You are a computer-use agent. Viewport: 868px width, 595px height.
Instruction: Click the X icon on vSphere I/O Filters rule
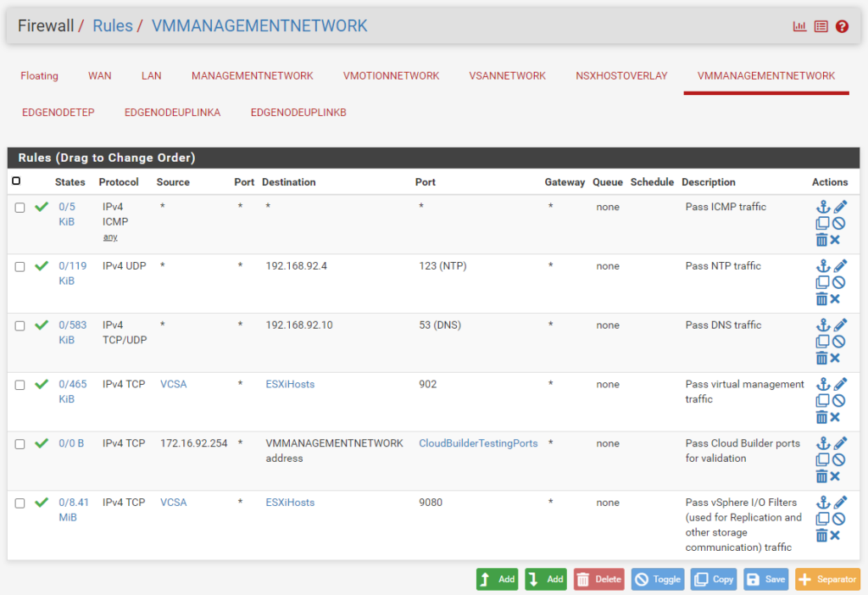click(835, 536)
